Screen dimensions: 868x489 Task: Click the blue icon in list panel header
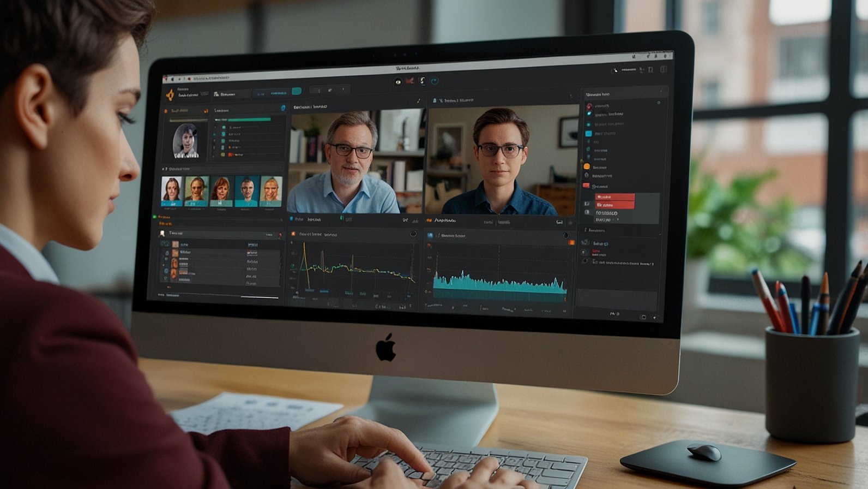(283, 108)
